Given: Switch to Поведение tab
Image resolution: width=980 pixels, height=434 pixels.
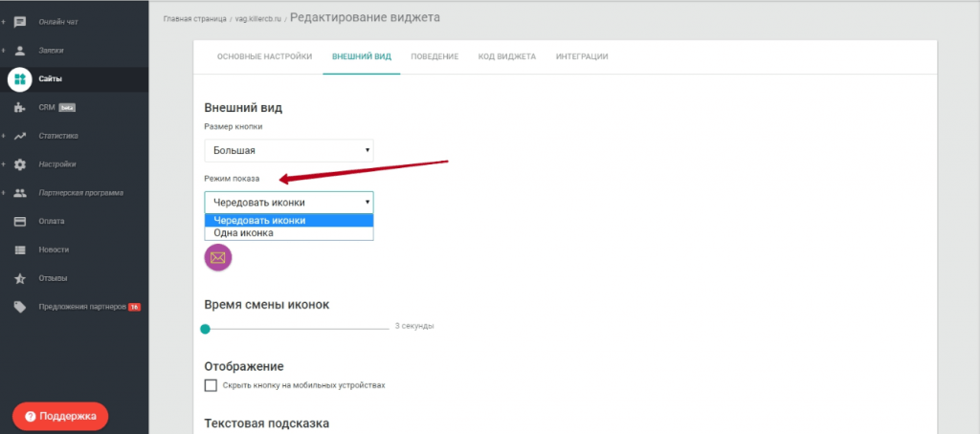Looking at the screenshot, I should (434, 56).
